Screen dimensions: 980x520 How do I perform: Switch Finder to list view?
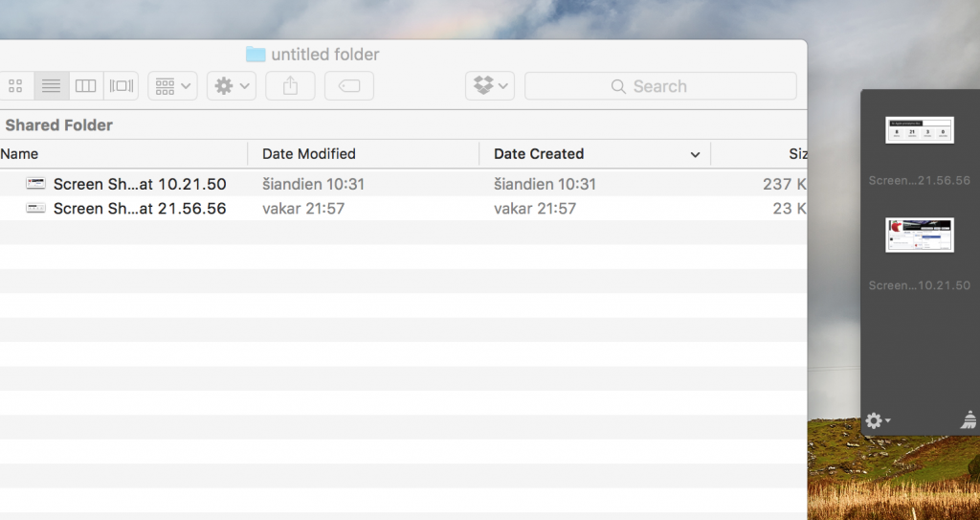tap(52, 86)
